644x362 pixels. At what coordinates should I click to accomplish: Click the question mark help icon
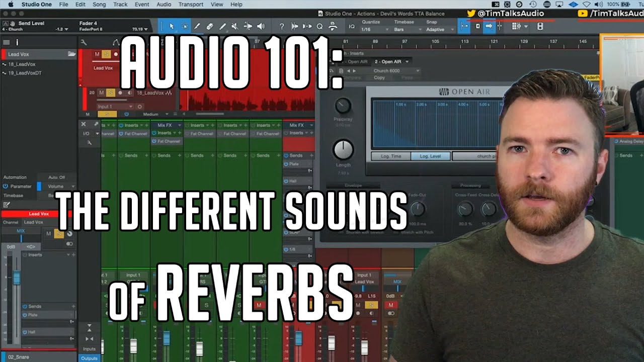[282, 26]
